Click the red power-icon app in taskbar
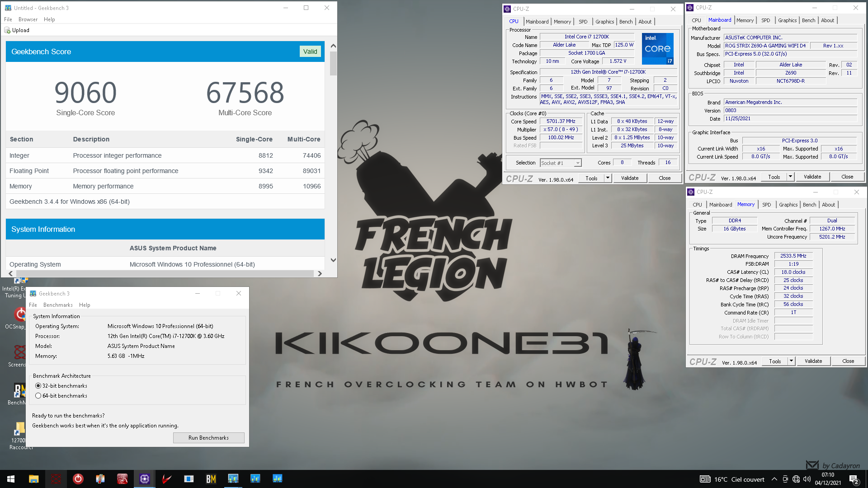The height and width of the screenshot is (488, 868). (x=78, y=479)
